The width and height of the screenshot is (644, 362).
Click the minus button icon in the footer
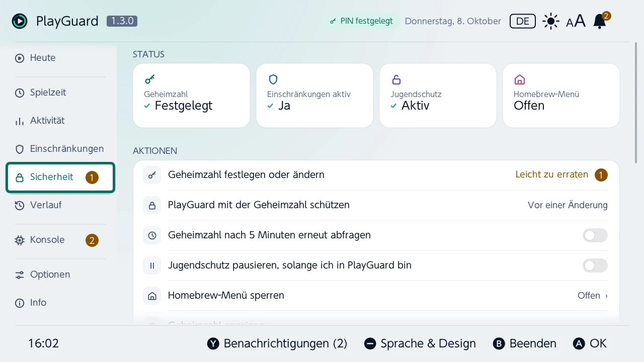pyautogui.click(x=370, y=344)
